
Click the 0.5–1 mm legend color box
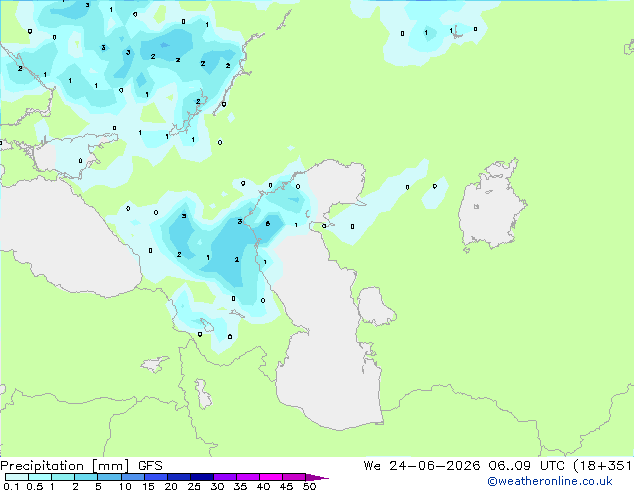(40, 477)
